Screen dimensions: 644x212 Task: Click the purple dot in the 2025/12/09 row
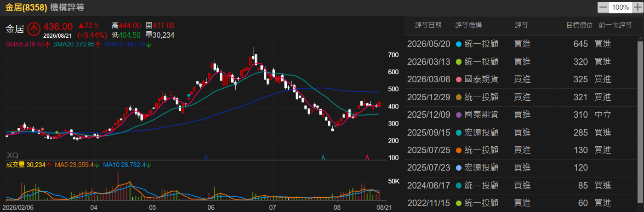[458, 115]
